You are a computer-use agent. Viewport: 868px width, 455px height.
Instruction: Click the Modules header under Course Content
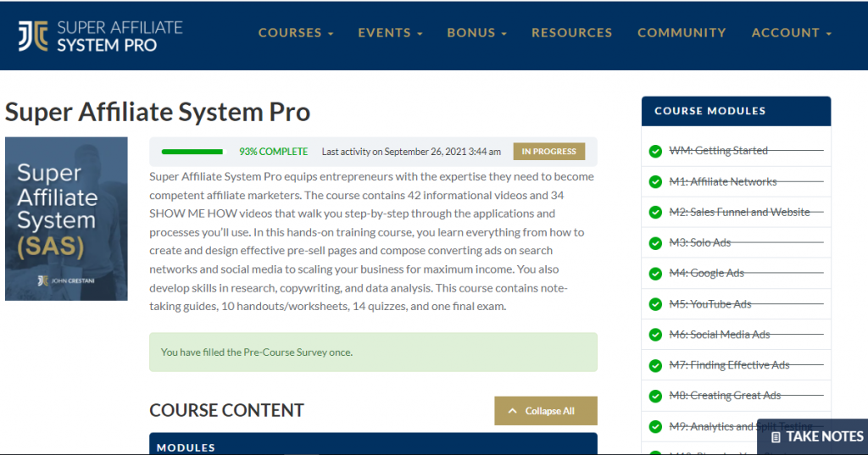(373, 445)
